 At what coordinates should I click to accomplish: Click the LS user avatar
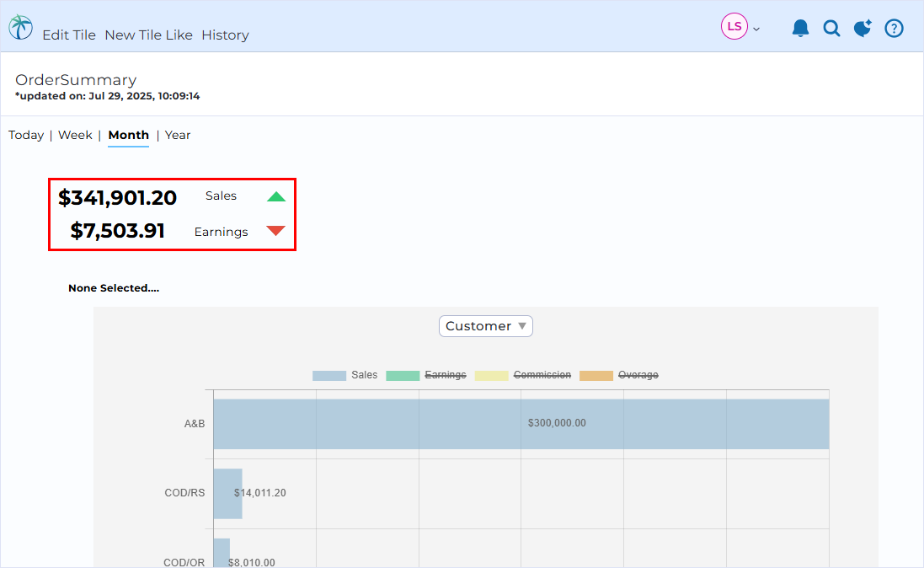(x=734, y=26)
